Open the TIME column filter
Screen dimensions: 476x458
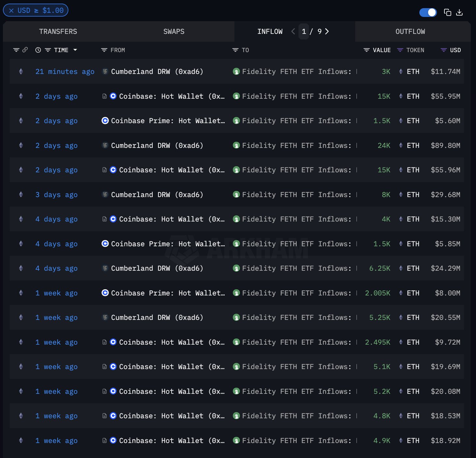48,50
